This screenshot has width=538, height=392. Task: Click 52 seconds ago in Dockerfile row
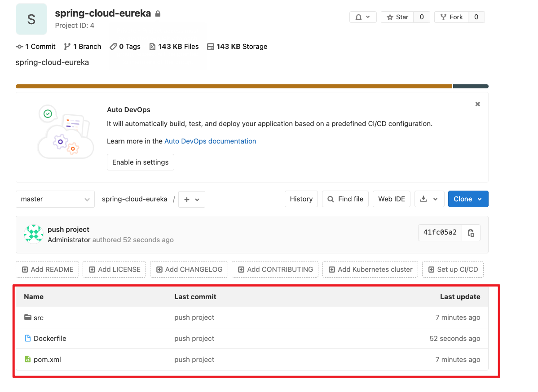click(x=454, y=339)
